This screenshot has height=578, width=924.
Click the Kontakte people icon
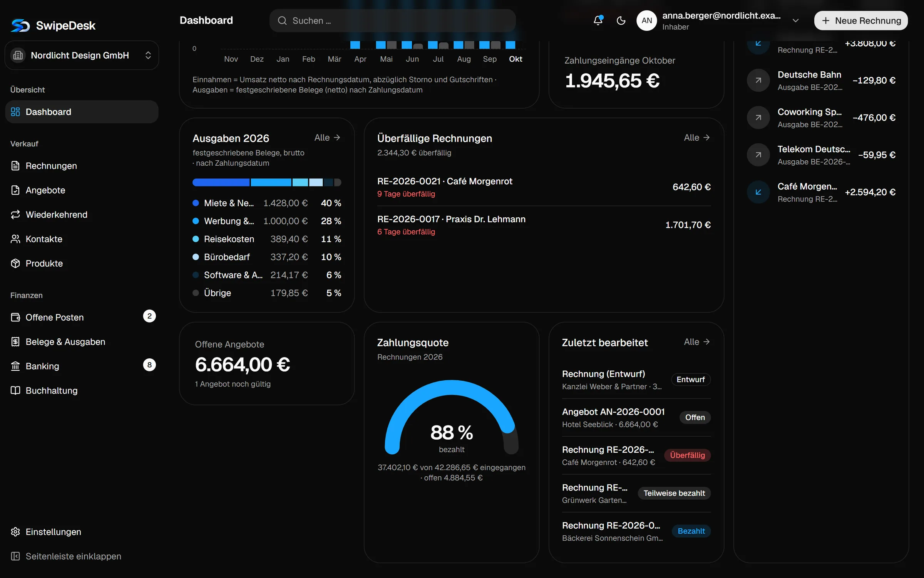(x=15, y=239)
